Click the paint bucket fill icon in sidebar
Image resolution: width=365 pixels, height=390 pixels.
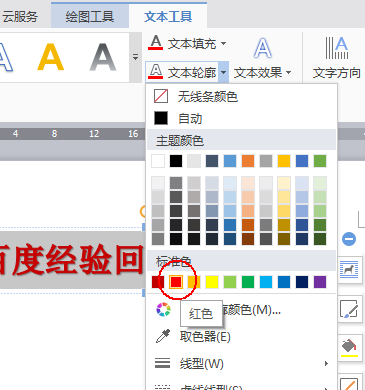pos(349,347)
